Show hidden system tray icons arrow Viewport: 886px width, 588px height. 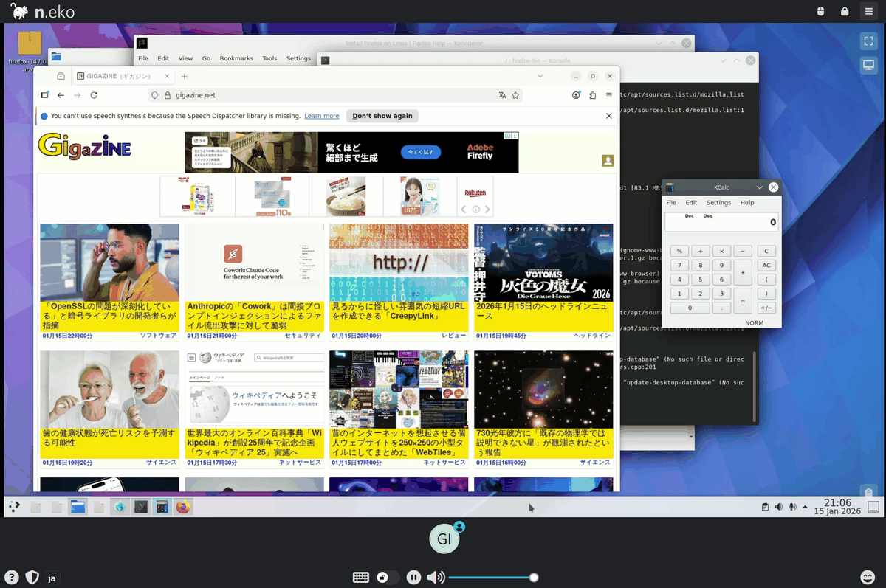point(806,507)
